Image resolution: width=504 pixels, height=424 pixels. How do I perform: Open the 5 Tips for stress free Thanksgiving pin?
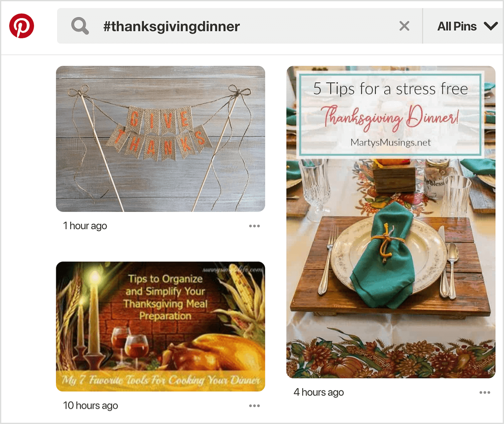391,220
